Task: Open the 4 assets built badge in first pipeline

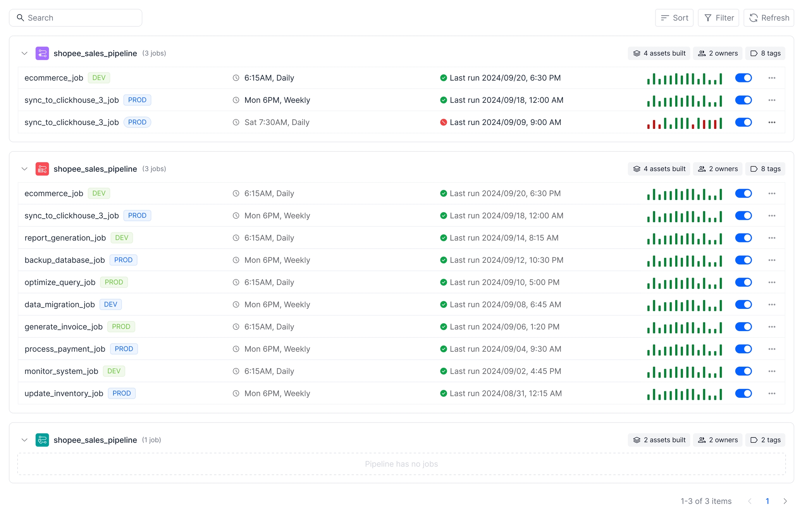Action: (x=659, y=53)
